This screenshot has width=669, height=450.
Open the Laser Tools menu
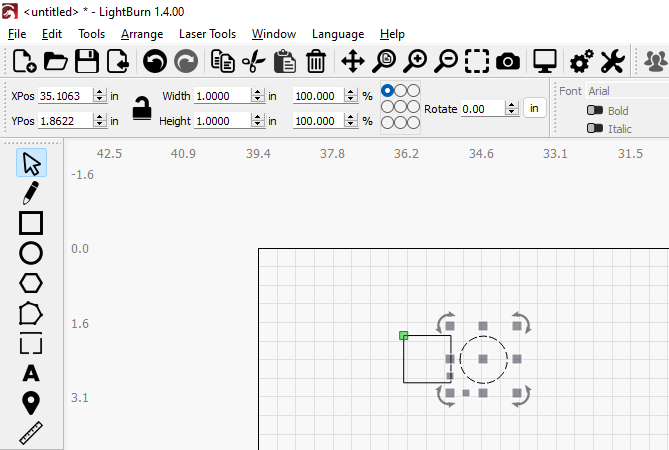[207, 34]
